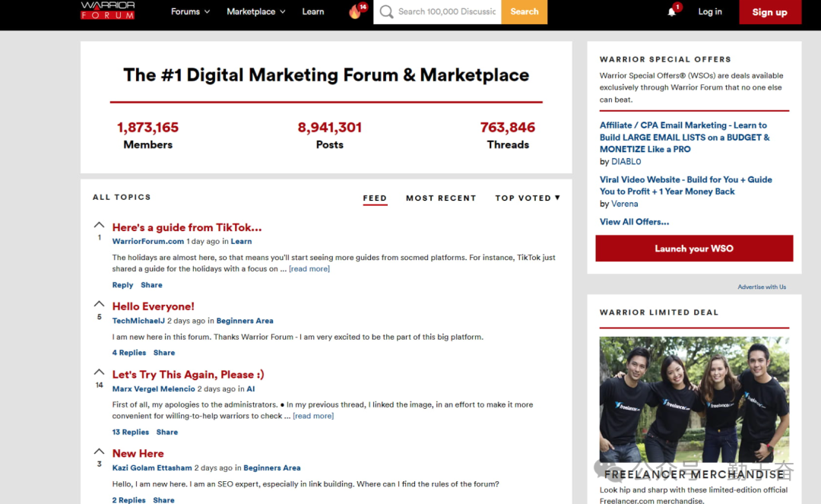Open the View All Offers link

(x=634, y=222)
